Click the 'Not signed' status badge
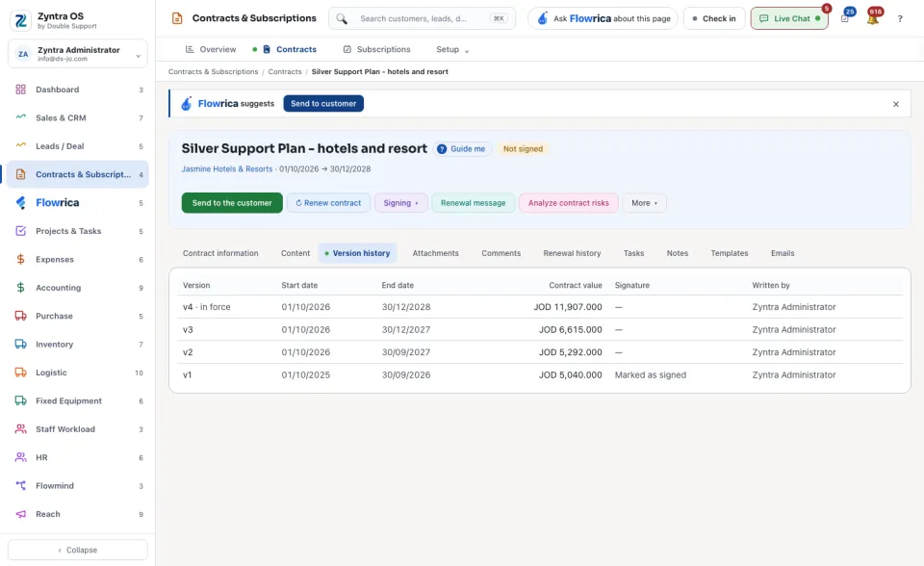The width and height of the screenshot is (924, 566). click(524, 149)
